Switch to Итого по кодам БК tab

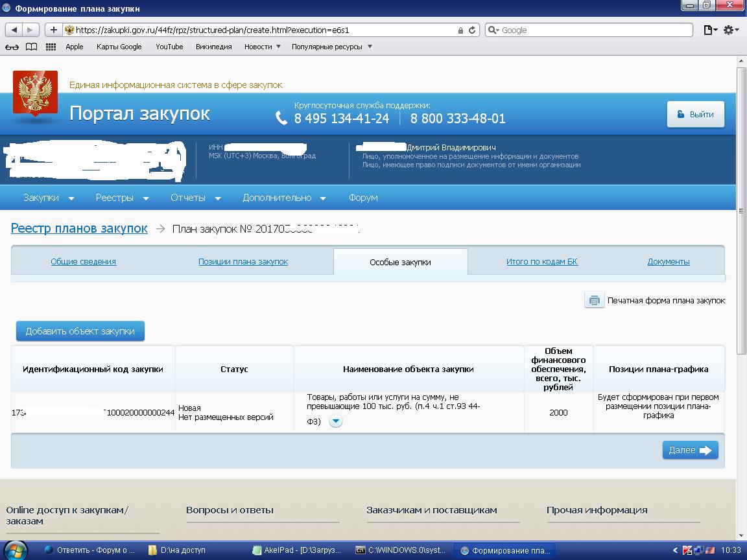click(541, 262)
